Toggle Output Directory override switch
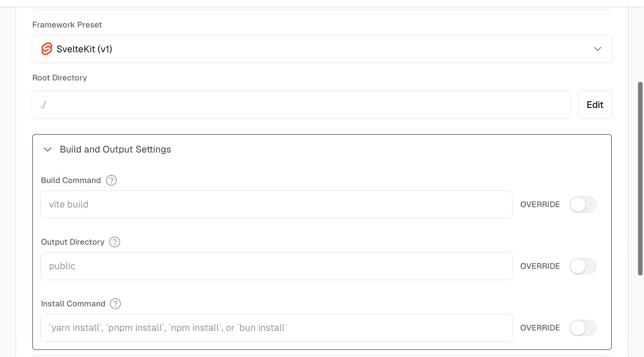The width and height of the screenshot is (644, 357). point(583,266)
